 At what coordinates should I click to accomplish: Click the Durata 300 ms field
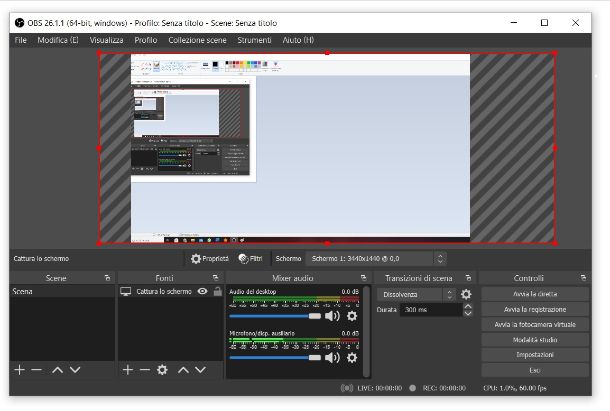coord(431,310)
